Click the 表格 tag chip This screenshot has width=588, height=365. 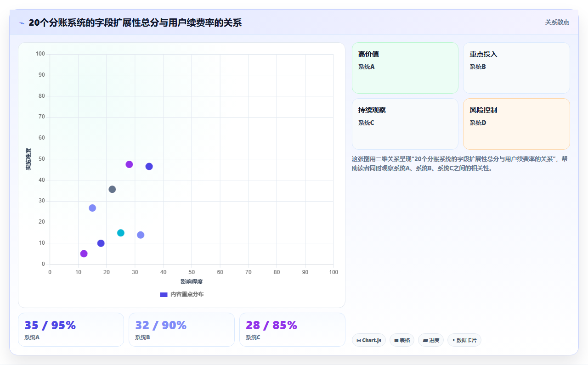tap(402, 340)
